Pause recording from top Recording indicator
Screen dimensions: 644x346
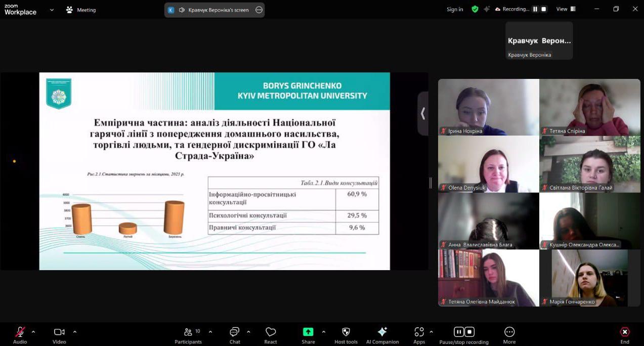coord(535,9)
